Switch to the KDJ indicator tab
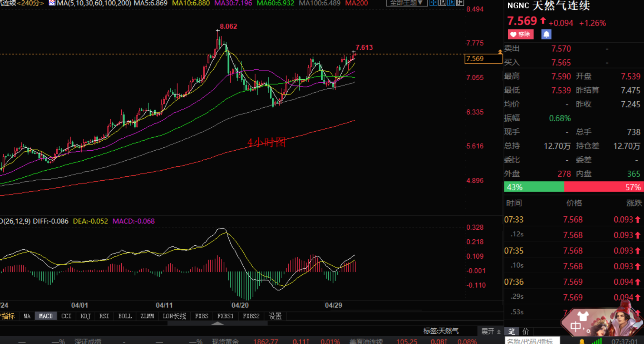Image resolution: width=644 pixels, height=344 pixels. (85, 316)
